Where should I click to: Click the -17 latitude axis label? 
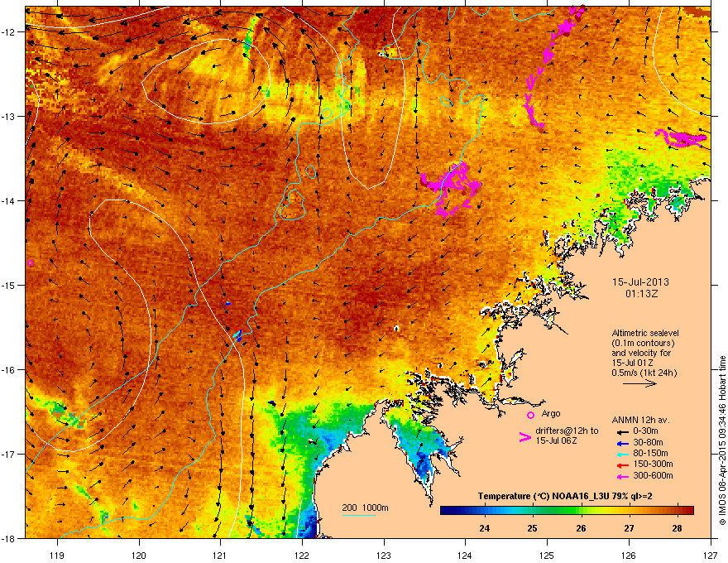coord(8,454)
